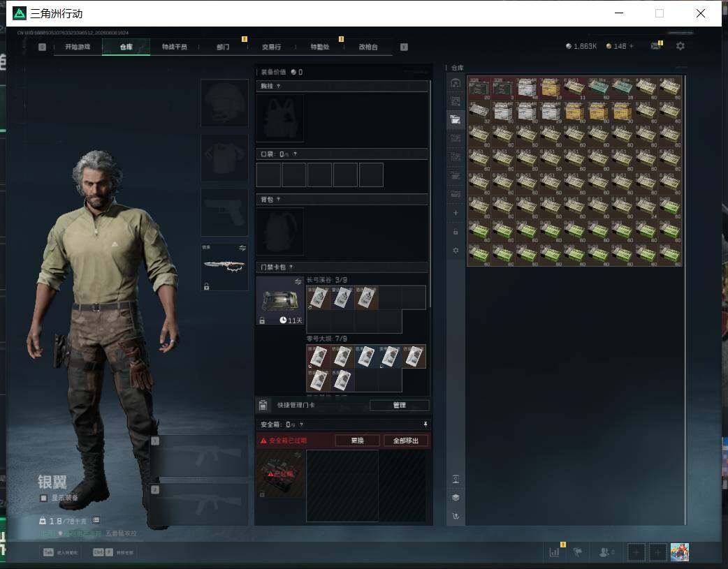Click the stack layers icon in warehouse sidebar
728x569 pixels.
(x=456, y=498)
